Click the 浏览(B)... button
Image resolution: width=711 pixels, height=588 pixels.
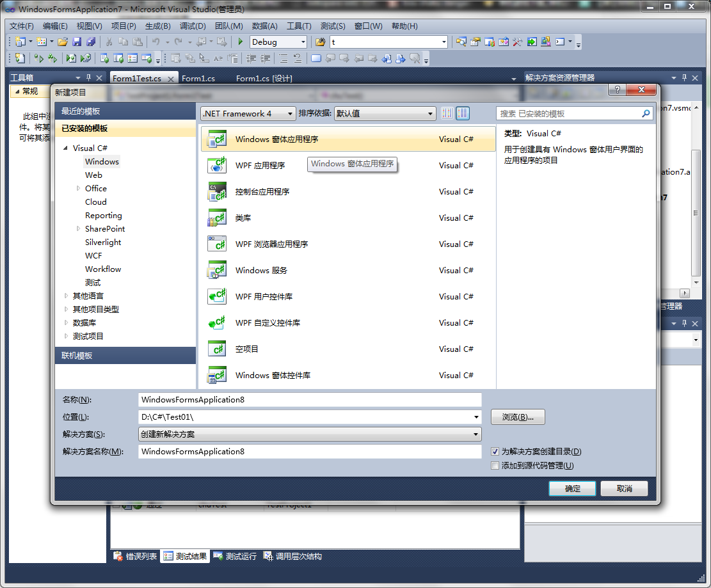pyautogui.click(x=518, y=417)
